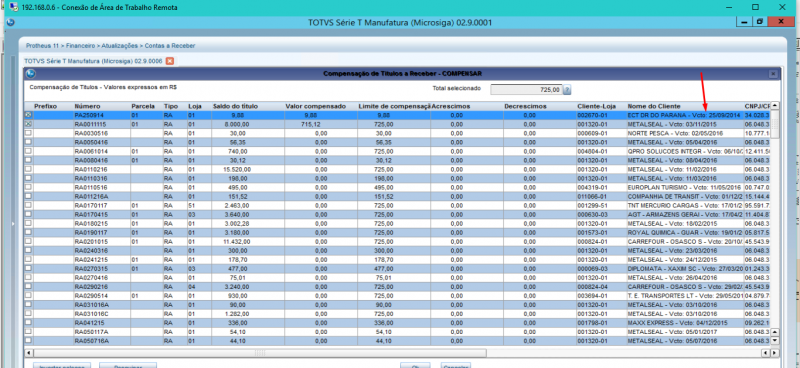The height and width of the screenshot is (368, 800).
Task: Click the Total selecionado value field
Action: [526, 90]
